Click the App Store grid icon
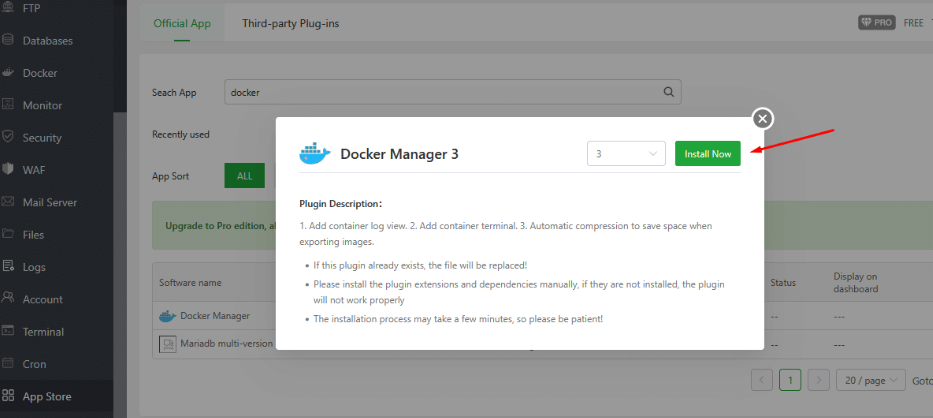The width and height of the screenshot is (933, 418). tap(8, 395)
